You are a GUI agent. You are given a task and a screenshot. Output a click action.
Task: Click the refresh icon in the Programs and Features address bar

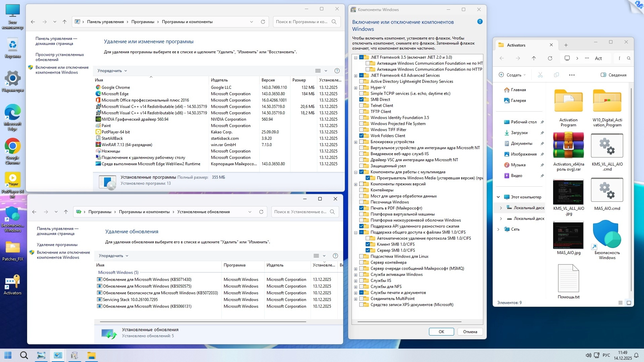(x=263, y=22)
